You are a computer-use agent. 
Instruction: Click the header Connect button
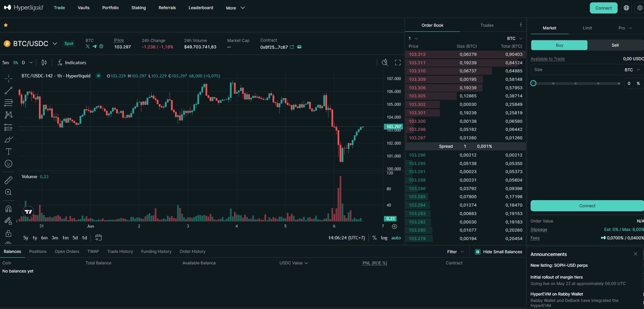click(x=604, y=8)
